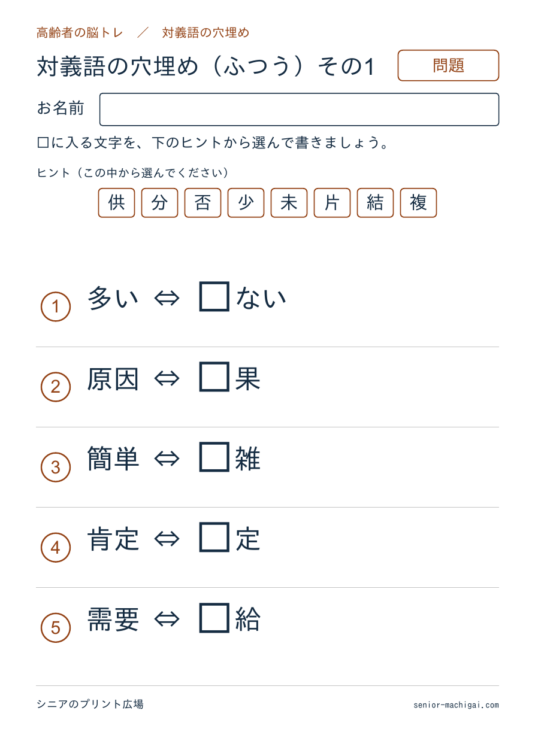Click the circled number 1 icon
This screenshot has height=756, width=535.
[x=56, y=306]
